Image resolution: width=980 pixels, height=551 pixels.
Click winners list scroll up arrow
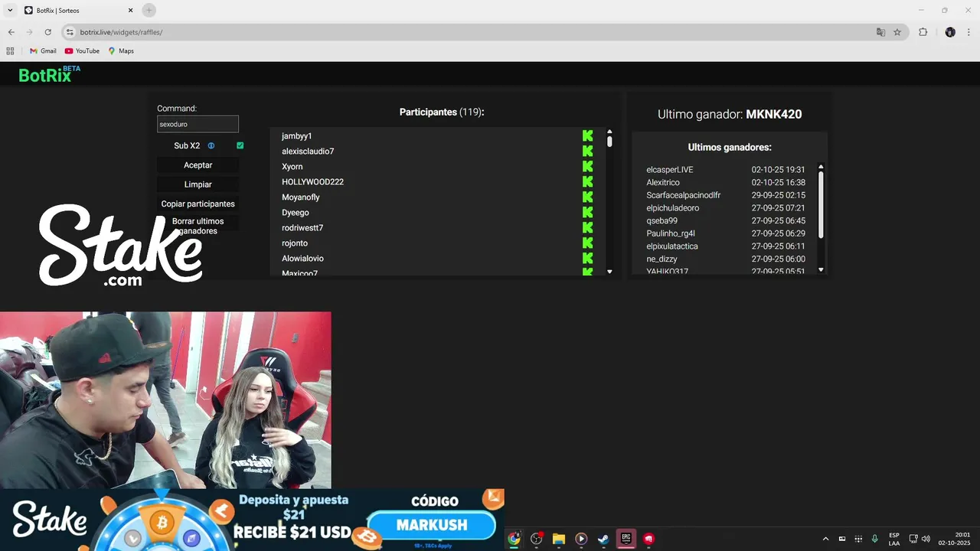821,166
